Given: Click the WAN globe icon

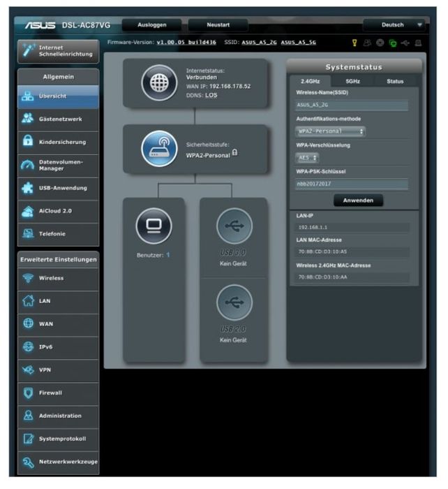Looking at the screenshot, I should click(x=28, y=323).
